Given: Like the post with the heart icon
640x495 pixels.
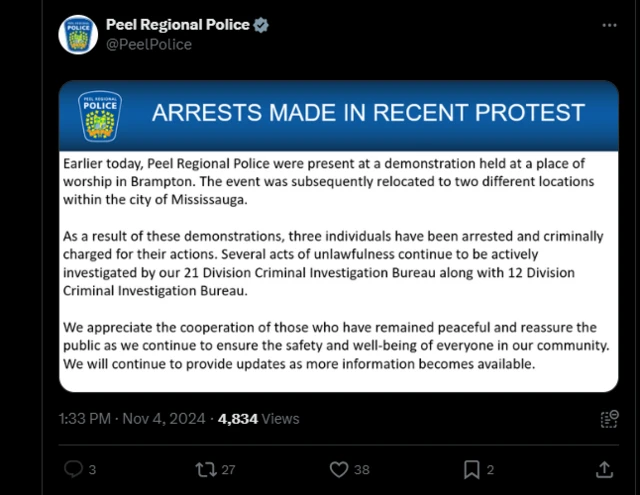Looking at the screenshot, I should coord(339,469).
